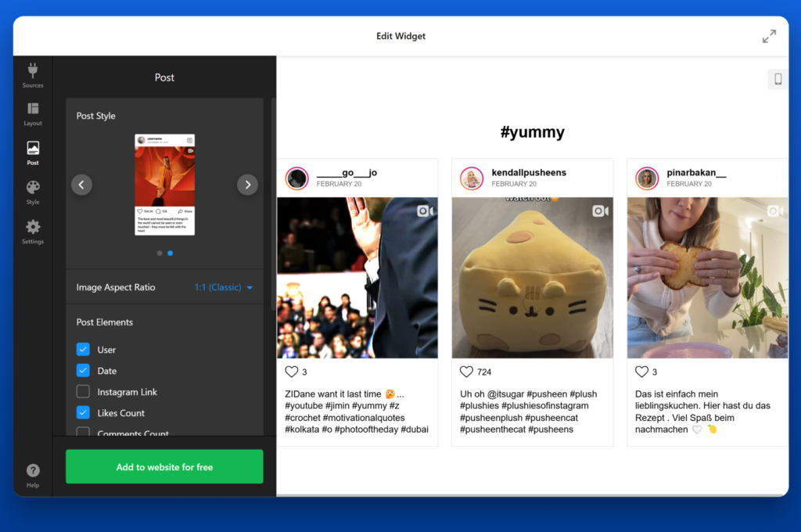Show the next post style preview

247,185
